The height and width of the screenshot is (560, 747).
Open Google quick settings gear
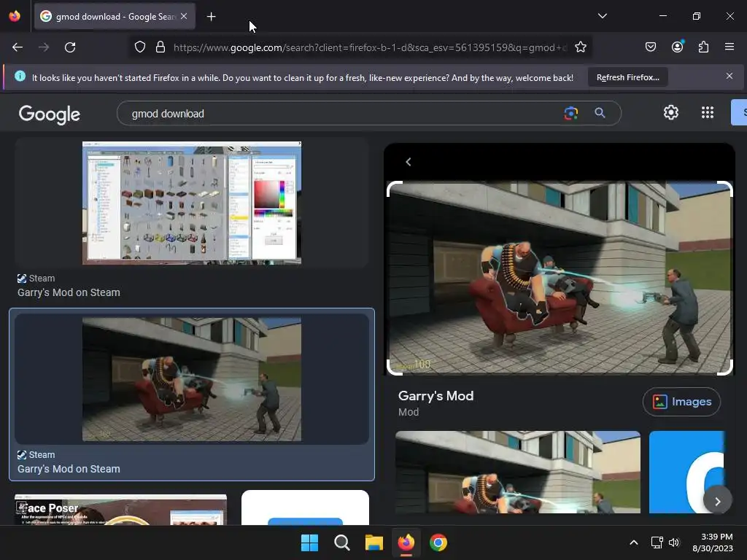point(671,112)
